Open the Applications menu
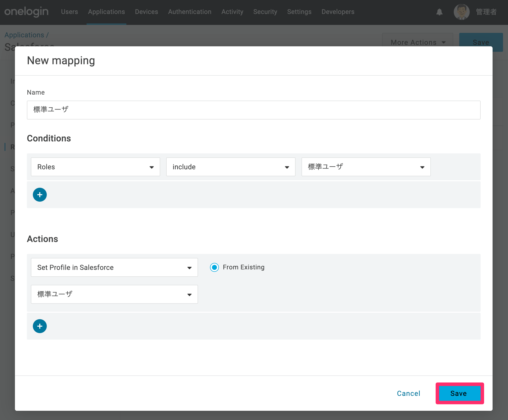 [x=106, y=12]
